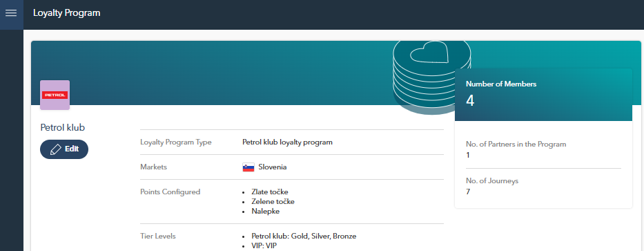Click the No. of Journeys label
Screen dimensions: 644x251
[x=492, y=180]
